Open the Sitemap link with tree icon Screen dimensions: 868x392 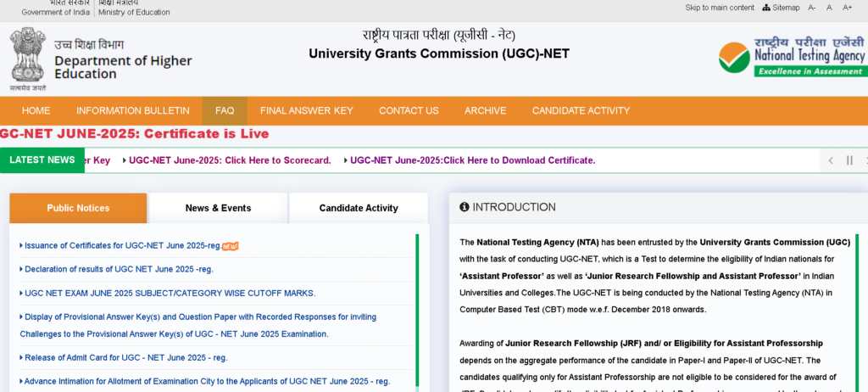tap(781, 7)
